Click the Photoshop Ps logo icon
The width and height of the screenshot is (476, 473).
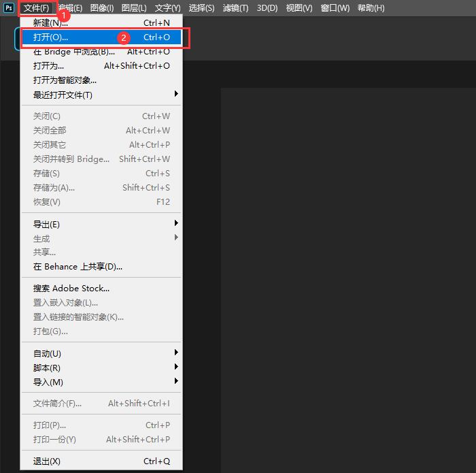(8, 7)
